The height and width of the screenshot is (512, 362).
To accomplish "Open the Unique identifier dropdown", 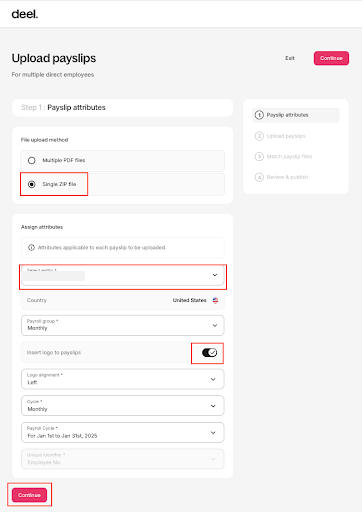I will 123,459.
